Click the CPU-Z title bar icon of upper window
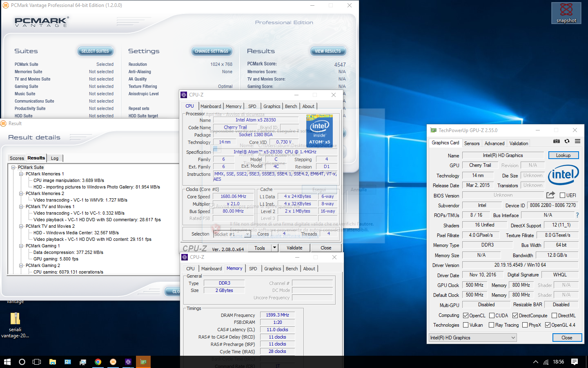 (x=184, y=95)
